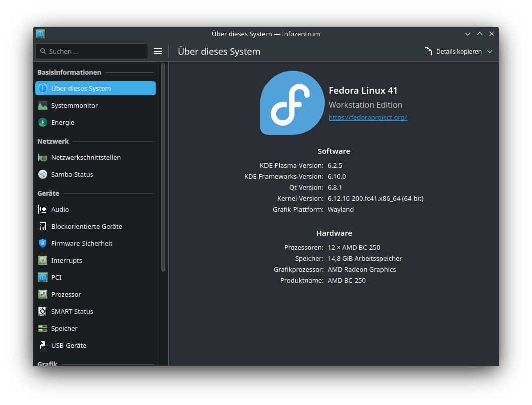Viewport: 532px width, 405px height.
Task: Focus the Suchen search field
Action: click(92, 51)
